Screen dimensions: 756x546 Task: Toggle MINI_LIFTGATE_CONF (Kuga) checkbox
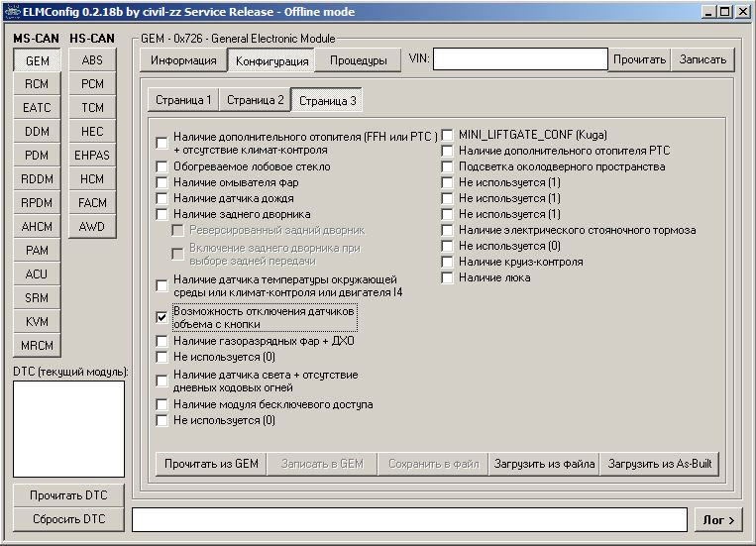point(448,135)
